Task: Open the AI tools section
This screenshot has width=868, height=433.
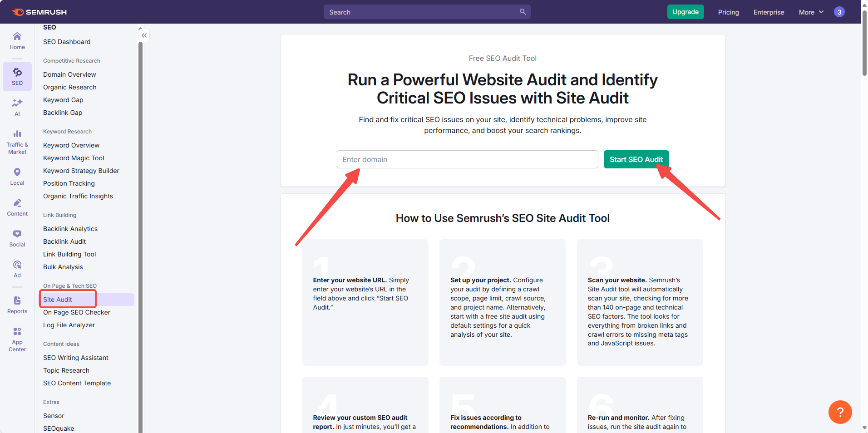Action: click(17, 107)
